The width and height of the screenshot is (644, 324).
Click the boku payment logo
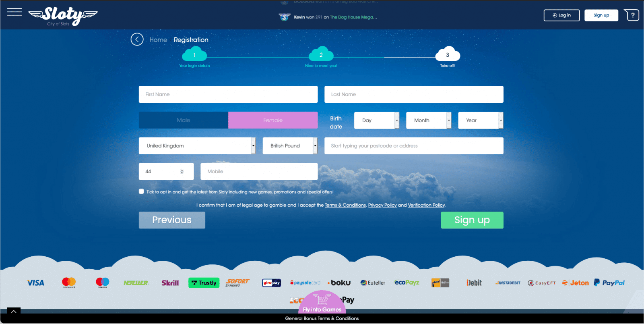pyautogui.click(x=339, y=283)
